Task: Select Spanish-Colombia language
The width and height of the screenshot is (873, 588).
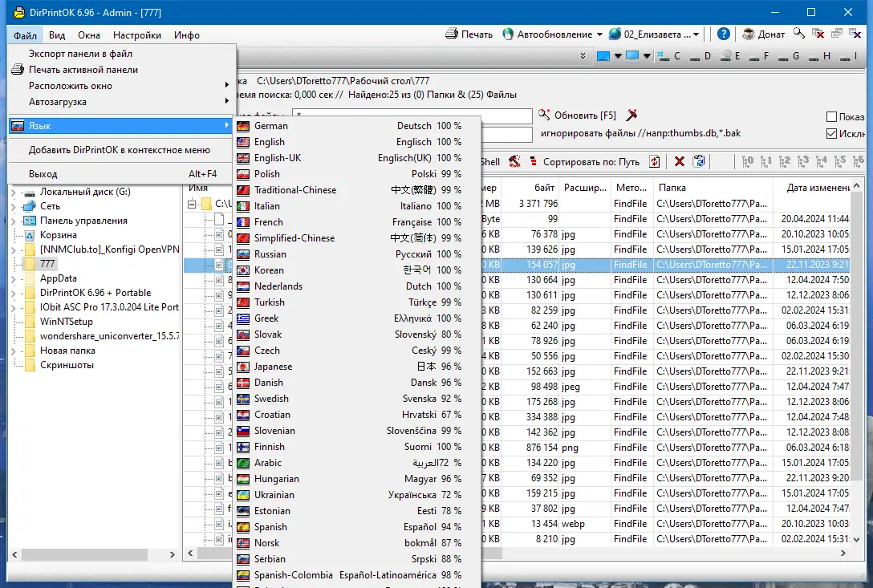Action: (x=356, y=574)
